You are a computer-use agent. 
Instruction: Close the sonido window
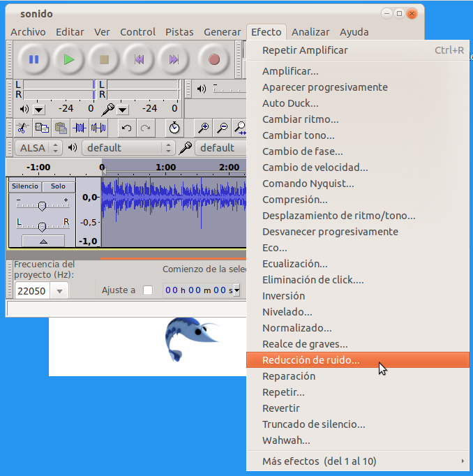[x=412, y=14]
